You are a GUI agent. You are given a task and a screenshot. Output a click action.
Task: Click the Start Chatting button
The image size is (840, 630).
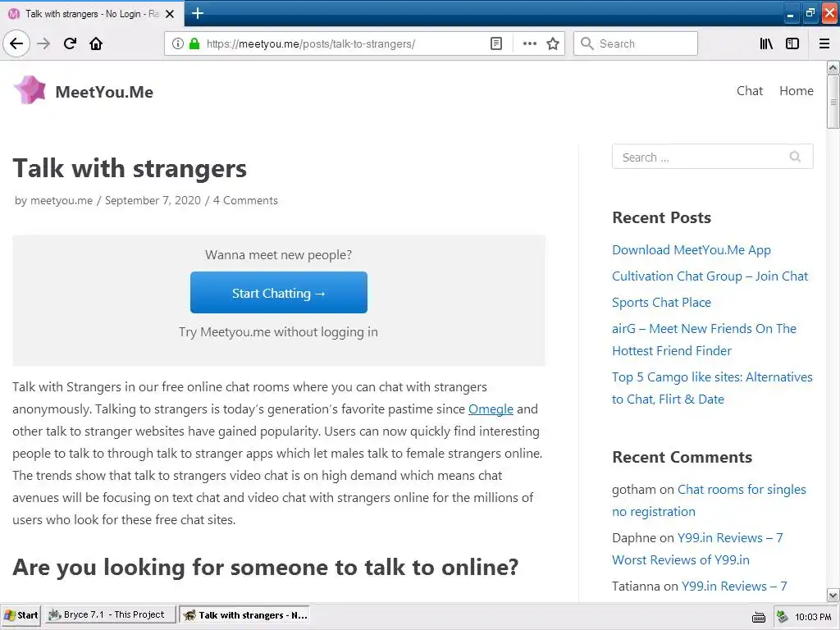pyautogui.click(x=279, y=293)
